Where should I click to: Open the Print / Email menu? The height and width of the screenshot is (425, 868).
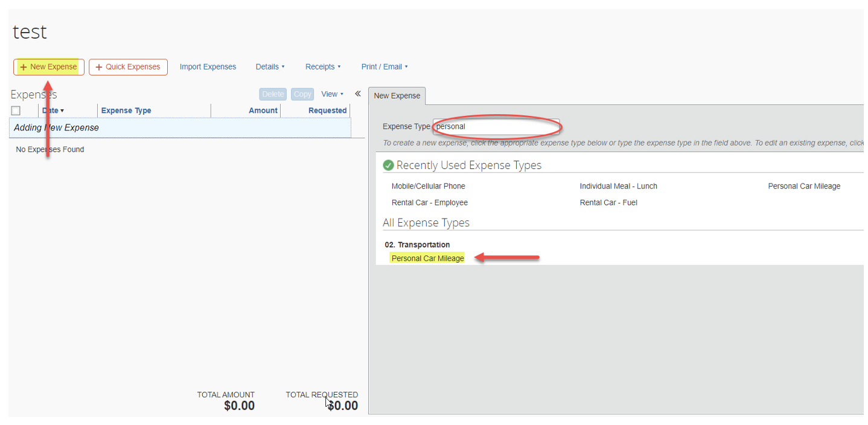(385, 67)
